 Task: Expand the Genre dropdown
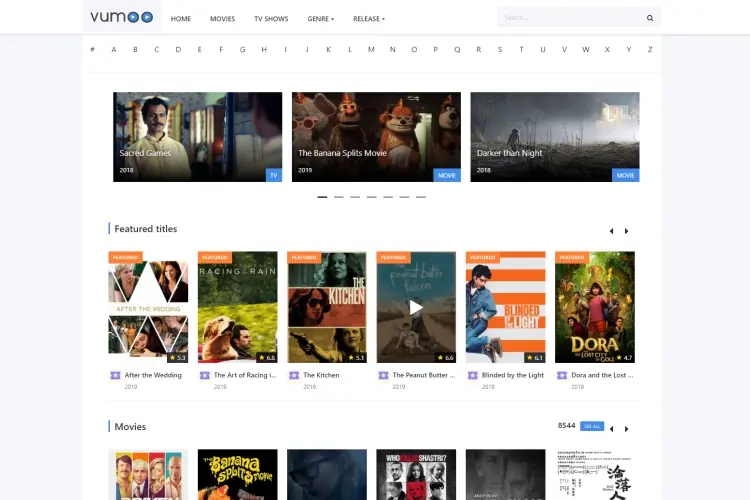click(x=320, y=19)
